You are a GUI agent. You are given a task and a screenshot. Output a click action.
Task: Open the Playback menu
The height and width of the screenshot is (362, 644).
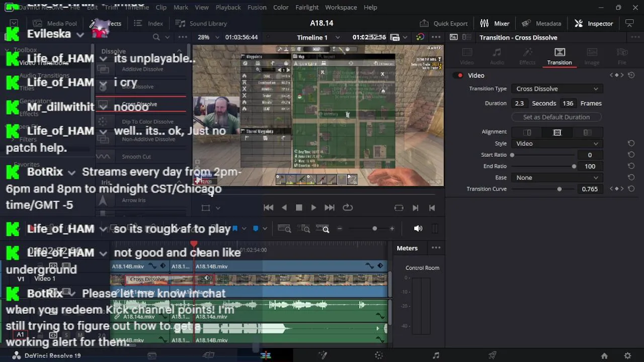(x=228, y=7)
